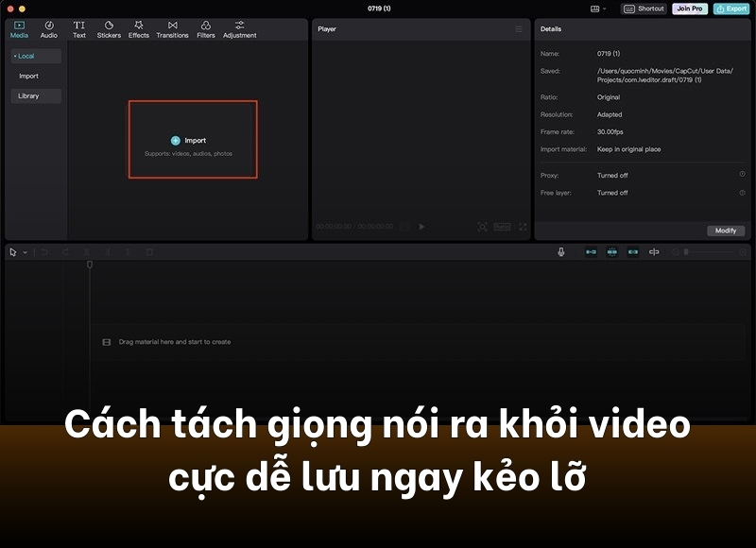Click the Name value '0719 (1)'
Screen dimensions: 756x548
[609, 54]
